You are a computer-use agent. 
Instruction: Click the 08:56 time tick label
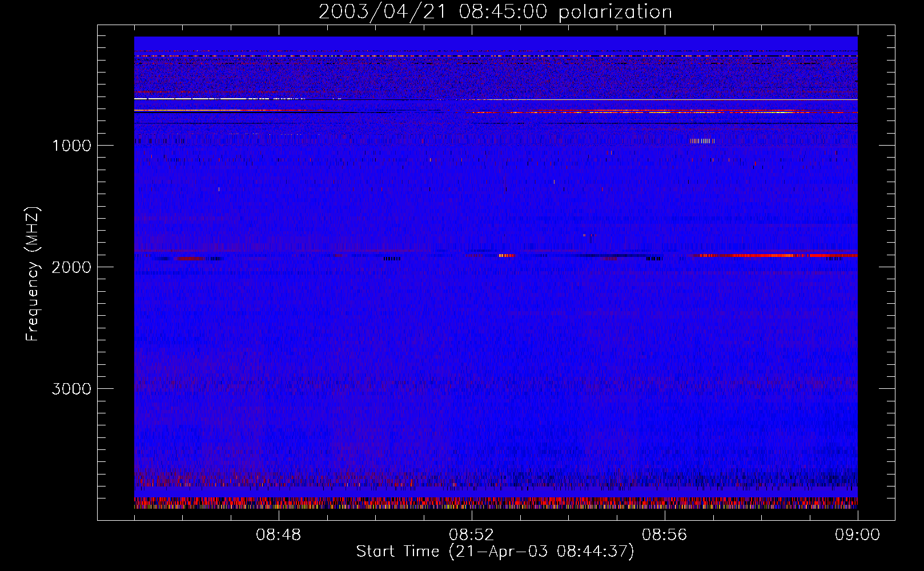click(664, 535)
